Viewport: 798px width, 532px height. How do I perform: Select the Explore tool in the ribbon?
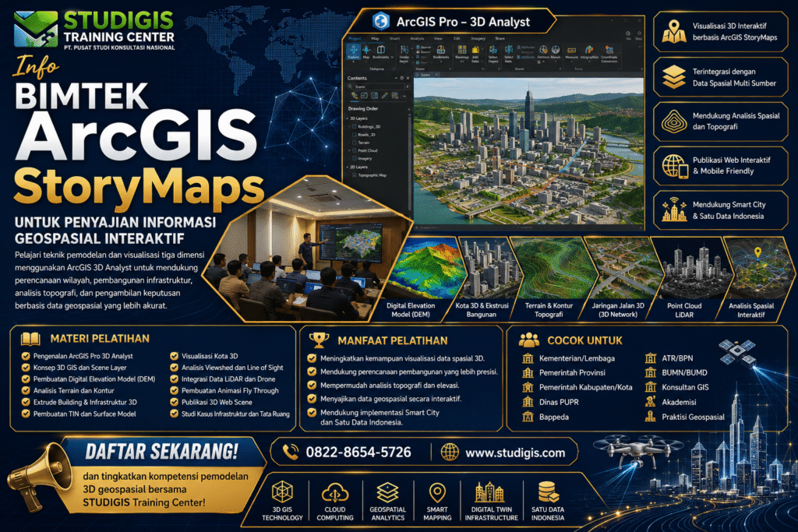354,52
